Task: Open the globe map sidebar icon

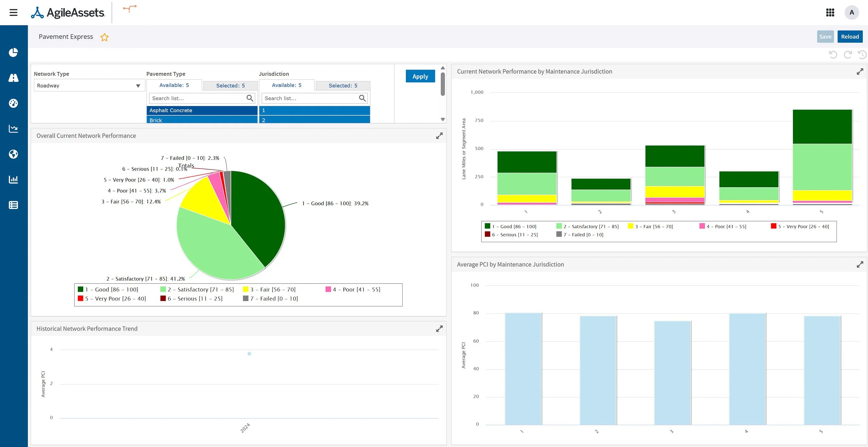Action: coord(13,154)
